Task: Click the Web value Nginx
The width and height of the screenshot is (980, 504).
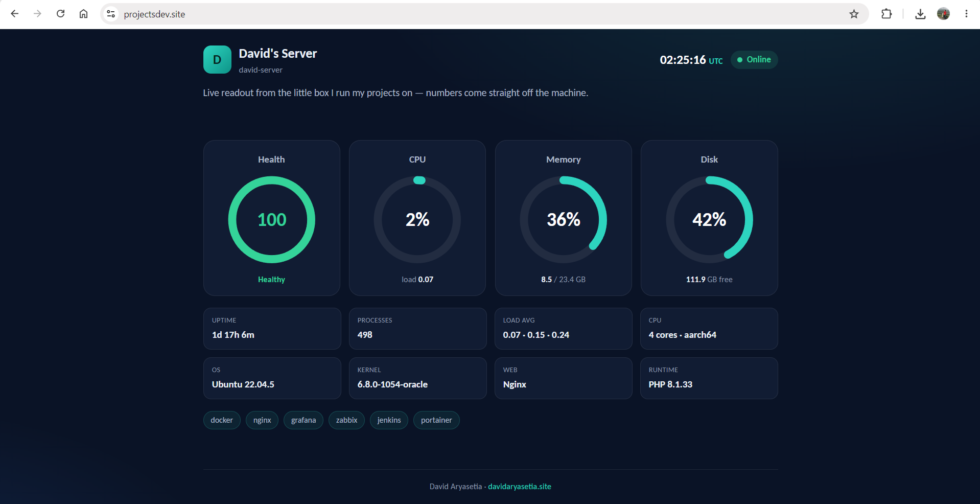Action: pyautogui.click(x=515, y=384)
